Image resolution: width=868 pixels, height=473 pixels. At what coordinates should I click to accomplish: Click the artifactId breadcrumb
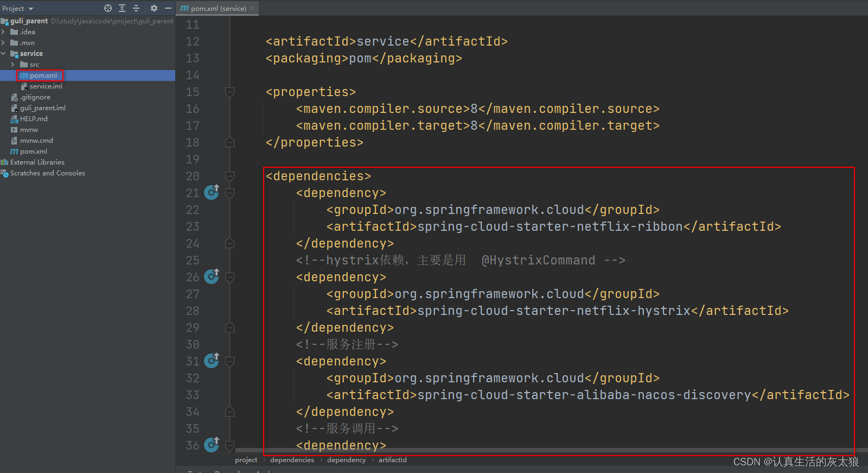[392, 460]
